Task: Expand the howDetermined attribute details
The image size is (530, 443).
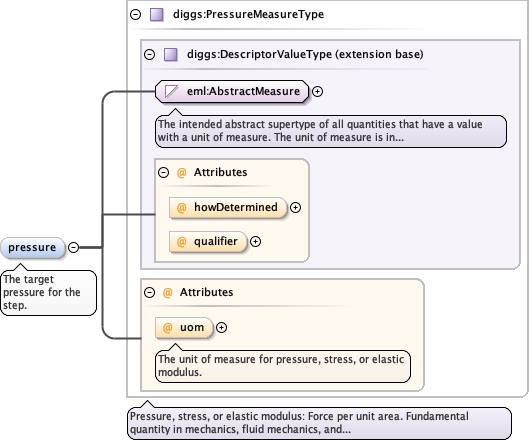Action: [x=295, y=207]
